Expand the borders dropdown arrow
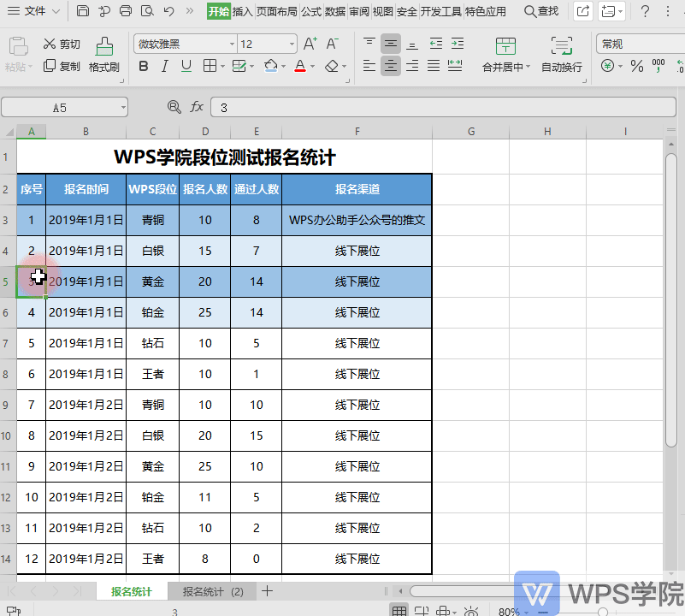 pos(222,67)
